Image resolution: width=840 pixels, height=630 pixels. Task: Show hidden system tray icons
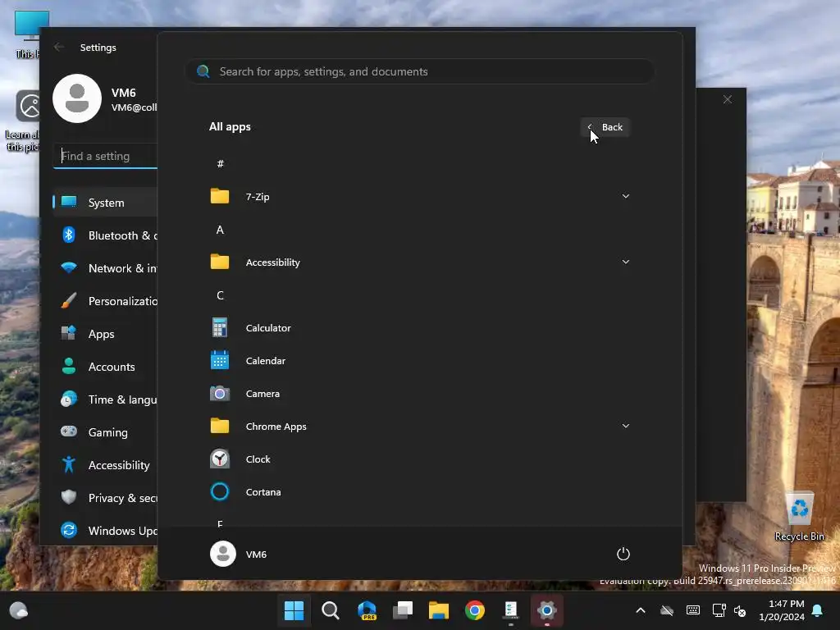click(x=641, y=610)
